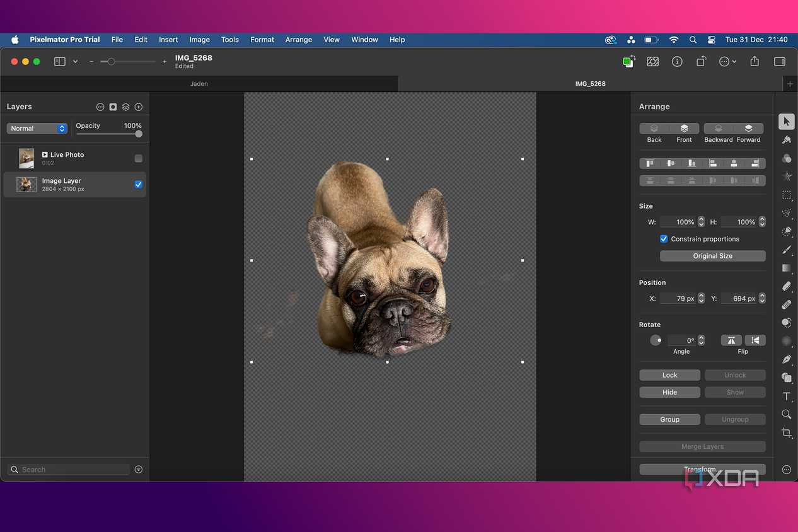Click the share icon in title bar
The width and height of the screenshot is (798, 532).
755,61
